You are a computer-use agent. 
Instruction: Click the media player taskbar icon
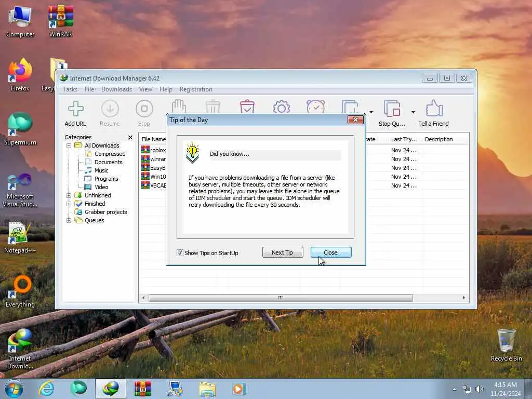238,389
